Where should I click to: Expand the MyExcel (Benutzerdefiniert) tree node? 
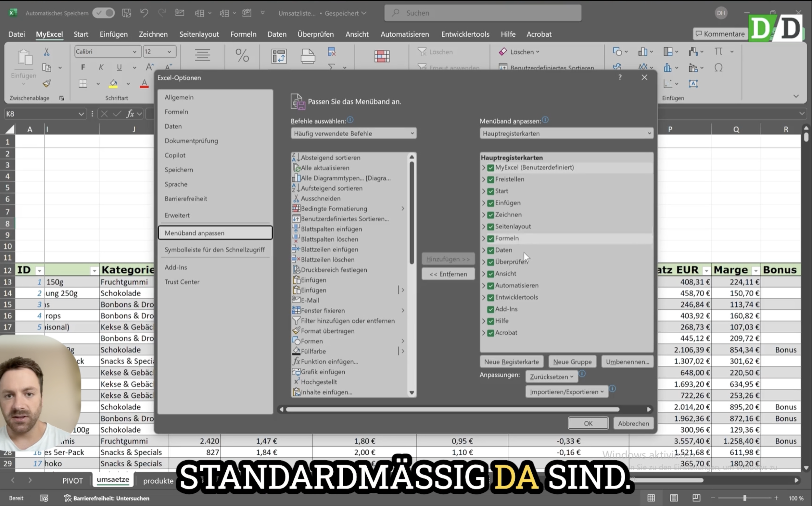[484, 167]
